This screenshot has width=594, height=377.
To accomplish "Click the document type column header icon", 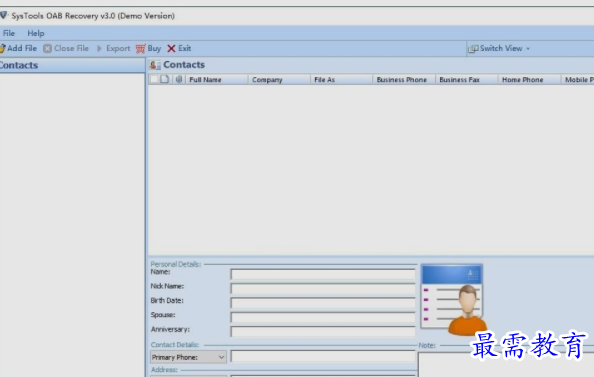I will (164, 79).
